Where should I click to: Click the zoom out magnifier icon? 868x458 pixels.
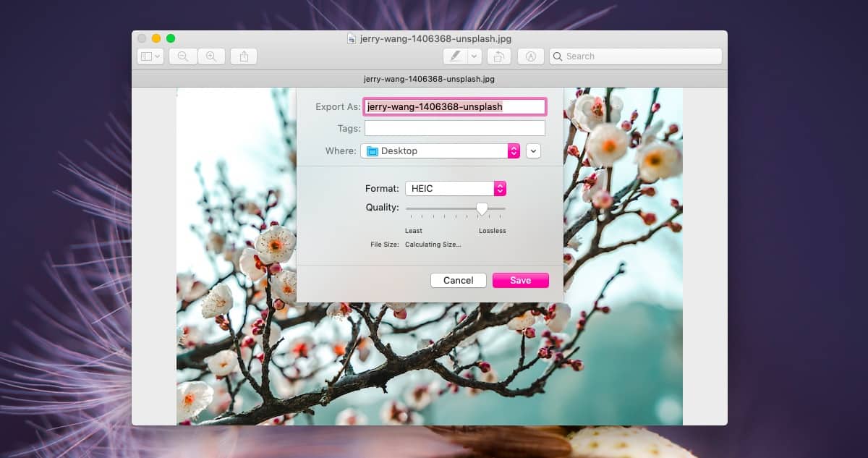(183, 56)
